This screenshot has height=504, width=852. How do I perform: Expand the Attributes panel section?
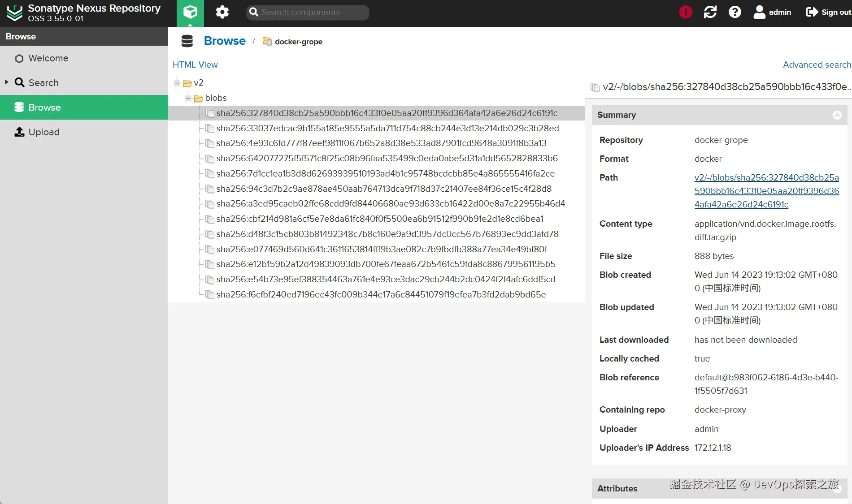837,489
